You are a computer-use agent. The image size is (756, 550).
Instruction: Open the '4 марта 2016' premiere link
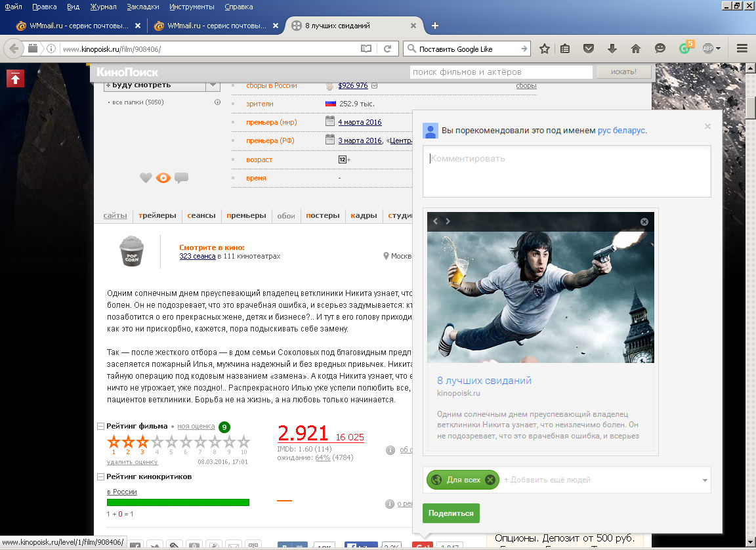[360, 122]
